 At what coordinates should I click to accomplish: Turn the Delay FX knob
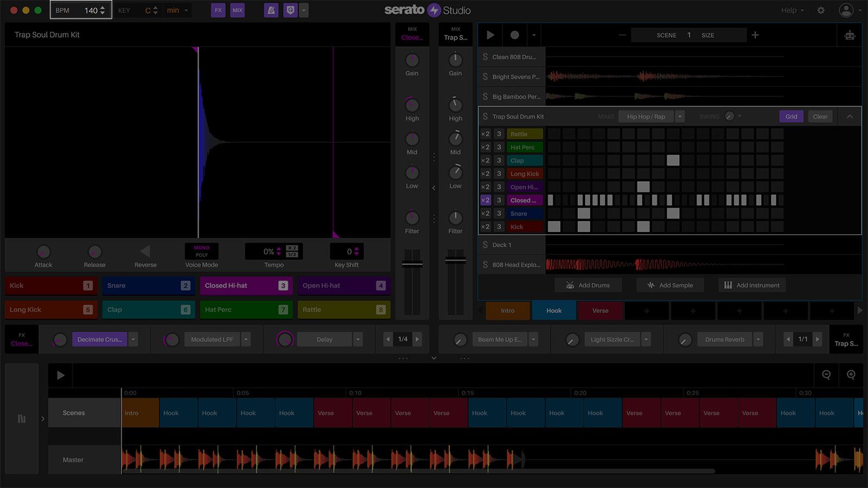(x=285, y=339)
